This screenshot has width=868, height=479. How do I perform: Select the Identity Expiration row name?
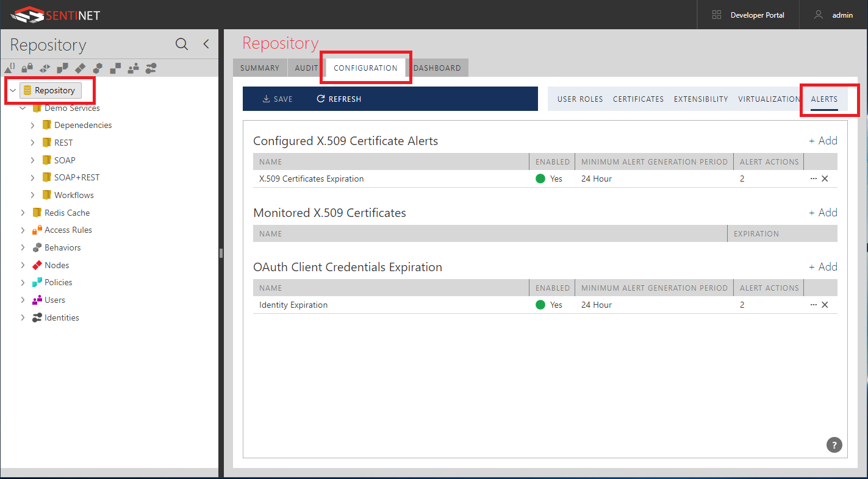[x=293, y=305]
